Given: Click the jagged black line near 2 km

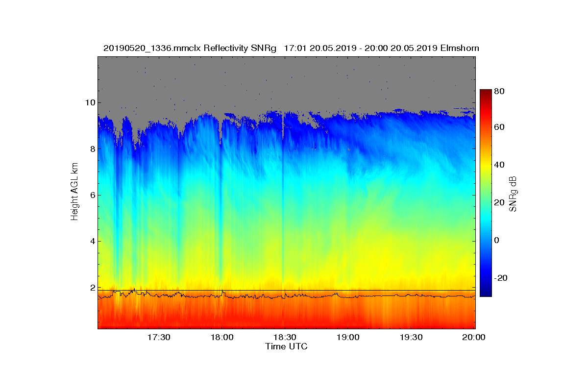Looking at the screenshot, I should pyautogui.click(x=287, y=295).
